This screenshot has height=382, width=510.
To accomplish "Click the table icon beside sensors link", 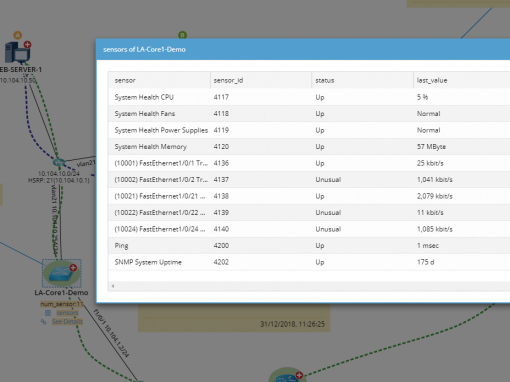I will coord(48,313).
